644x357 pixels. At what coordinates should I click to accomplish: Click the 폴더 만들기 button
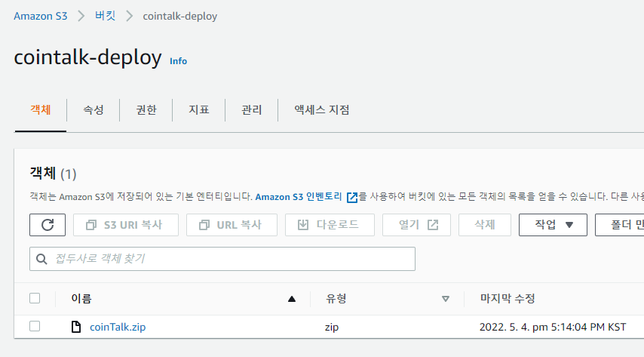pos(620,225)
